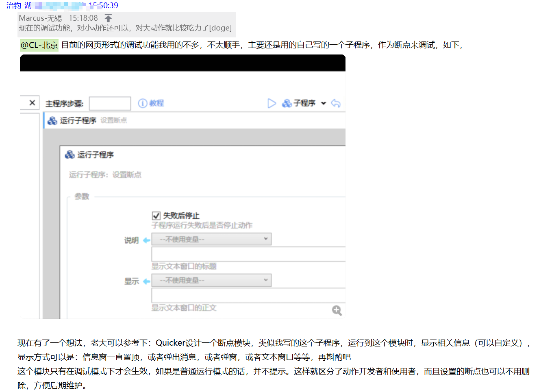
Task: Click the undo back arrow icon
Action: point(336,103)
